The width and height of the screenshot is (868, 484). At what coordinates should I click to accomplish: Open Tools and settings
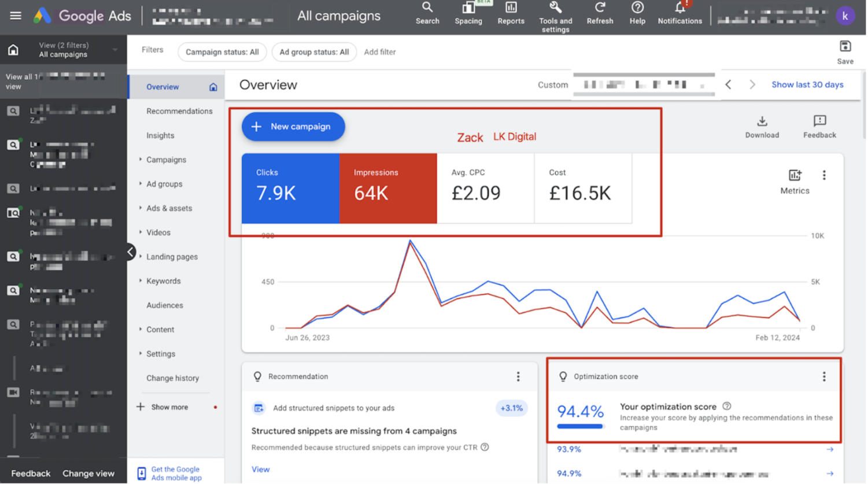click(x=556, y=17)
